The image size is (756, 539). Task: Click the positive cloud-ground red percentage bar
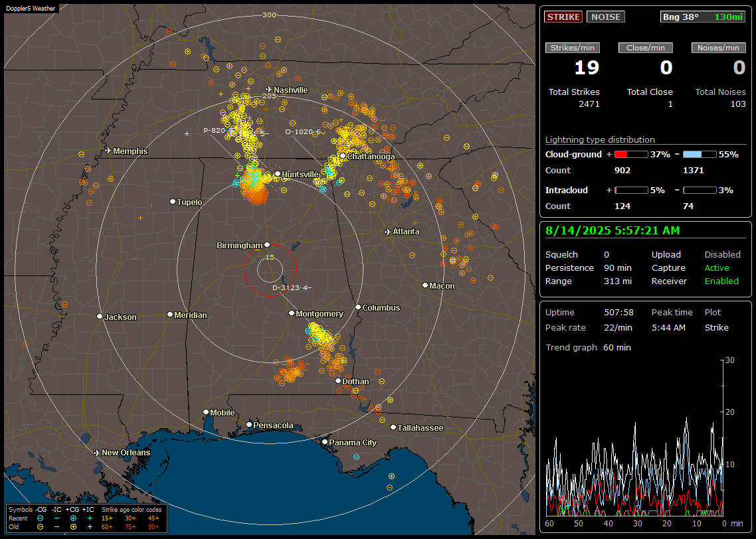coord(631,155)
